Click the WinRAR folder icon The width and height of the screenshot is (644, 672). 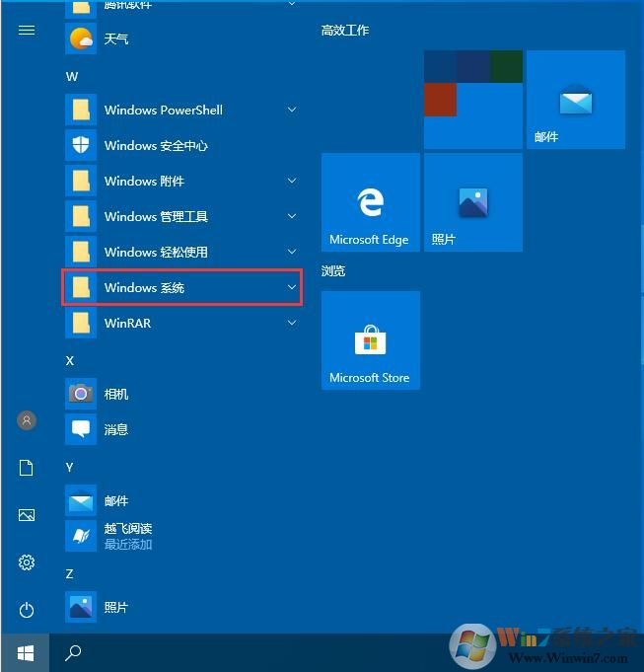point(81,323)
